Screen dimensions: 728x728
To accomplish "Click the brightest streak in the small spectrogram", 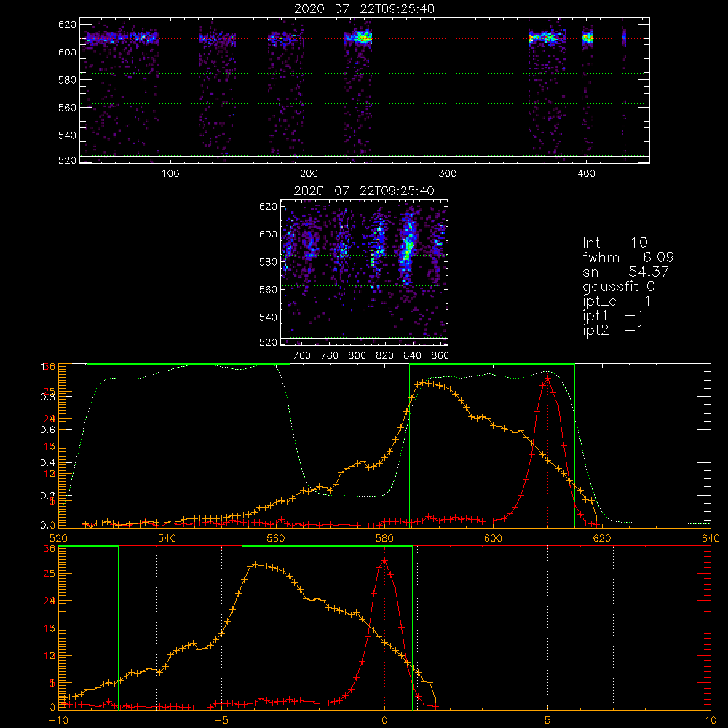I will pyautogui.click(x=408, y=248).
